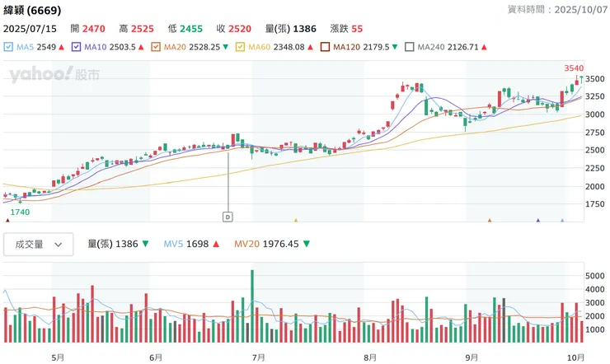Click the Yahoo 股市 logo watermark
The width and height of the screenshot is (610, 364).
click(x=54, y=75)
